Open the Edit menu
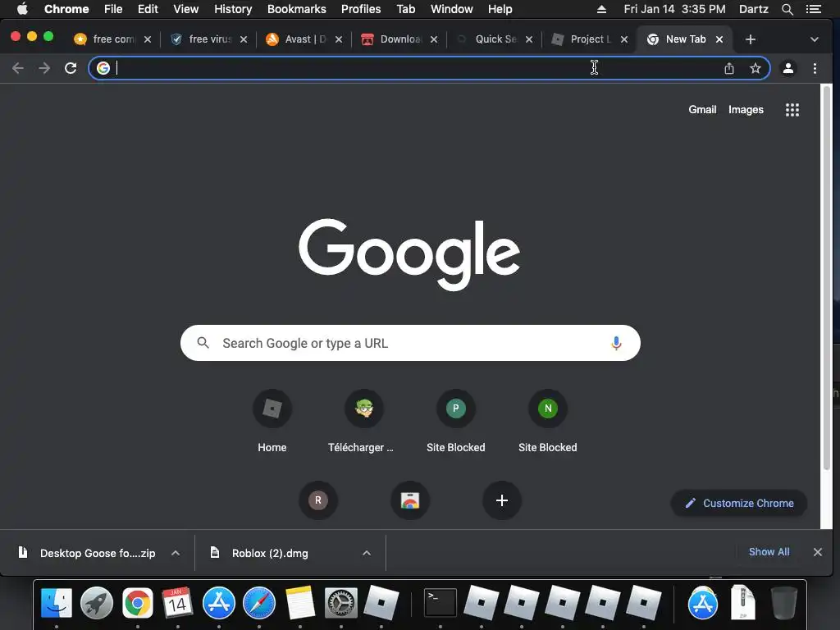The image size is (840, 630). (148, 9)
